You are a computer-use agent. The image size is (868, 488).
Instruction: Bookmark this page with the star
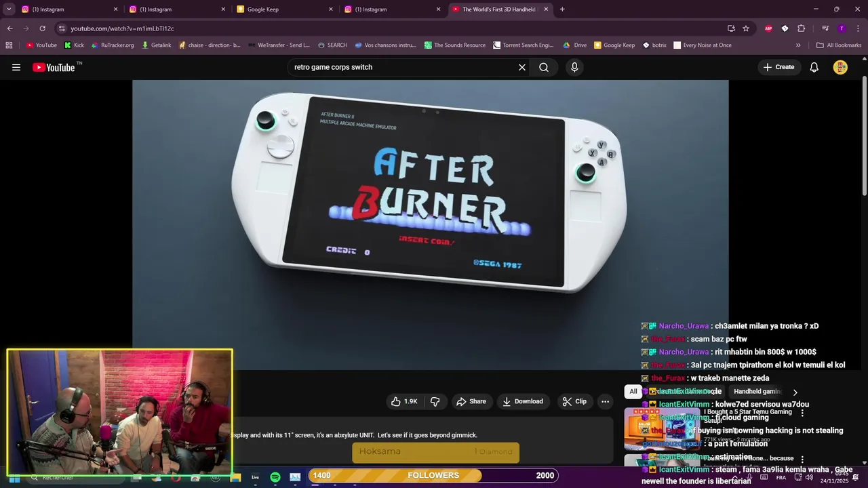point(746,28)
